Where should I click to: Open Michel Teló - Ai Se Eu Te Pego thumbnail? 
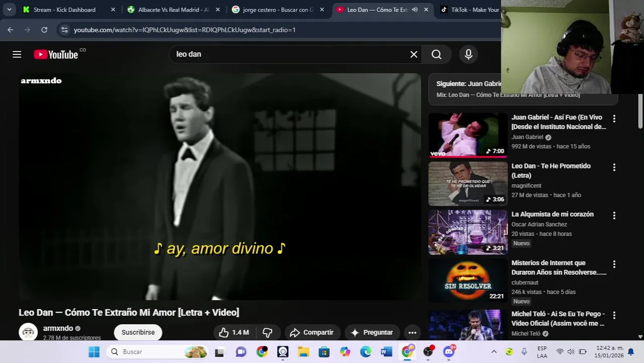point(468,325)
